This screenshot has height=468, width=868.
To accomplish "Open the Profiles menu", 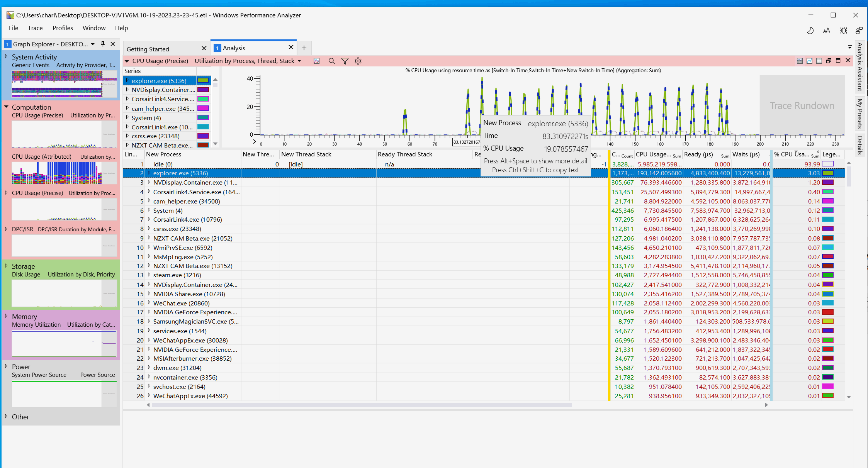I will coord(63,28).
